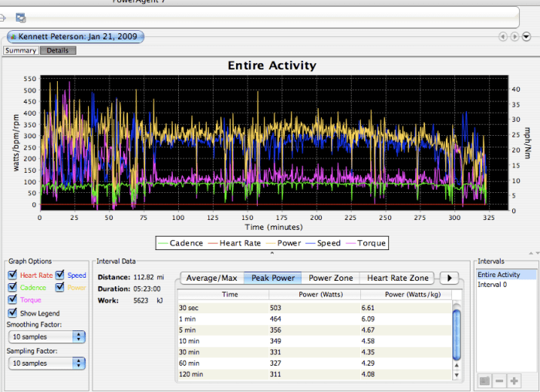Remove interval with the minus button

pyautogui.click(x=499, y=381)
